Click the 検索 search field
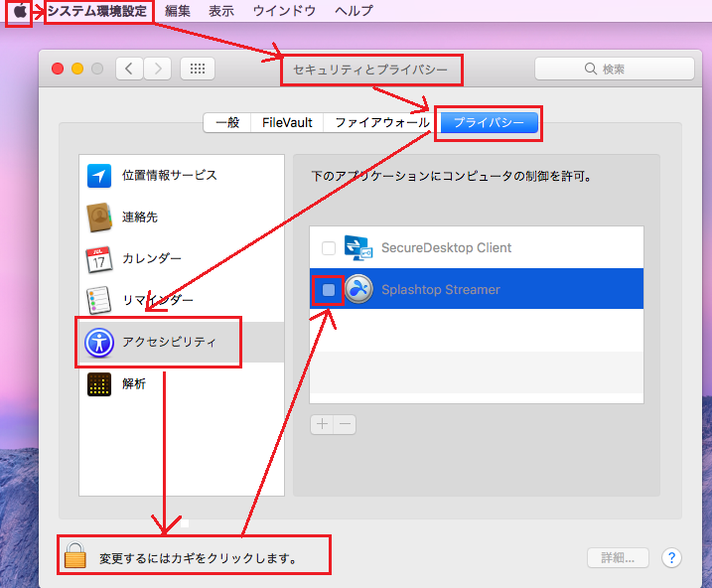Image resolution: width=712 pixels, height=588 pixels. tap(615, 69)
